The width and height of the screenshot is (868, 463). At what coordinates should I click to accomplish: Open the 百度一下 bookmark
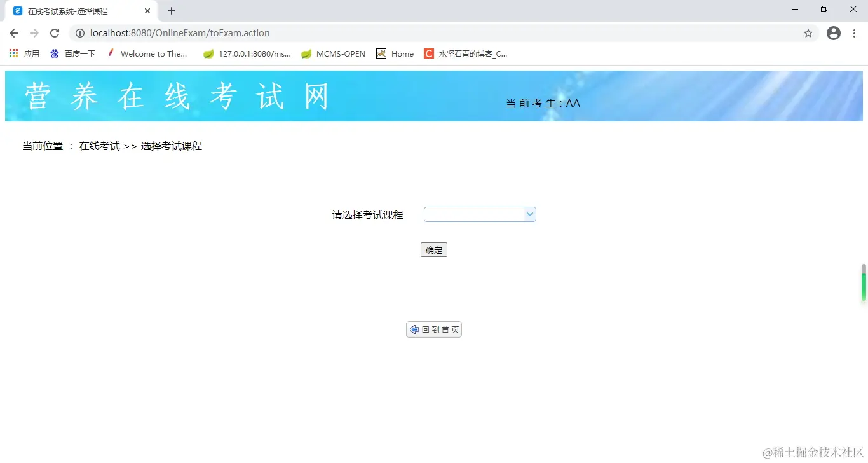click(72, 53)
